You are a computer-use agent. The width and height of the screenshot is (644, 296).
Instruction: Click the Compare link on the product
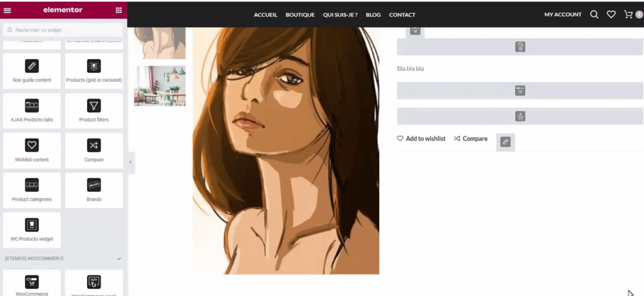[x=471, y=139]
